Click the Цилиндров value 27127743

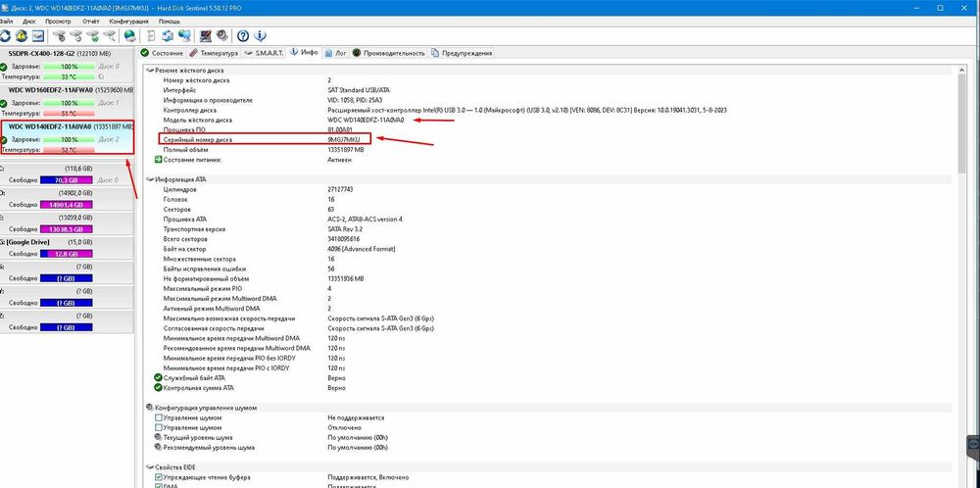341,189
